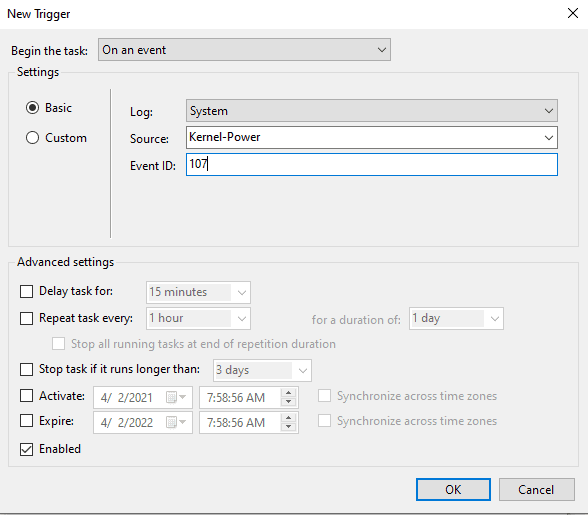Close the New Trigger dialog window

pos(573,14)
